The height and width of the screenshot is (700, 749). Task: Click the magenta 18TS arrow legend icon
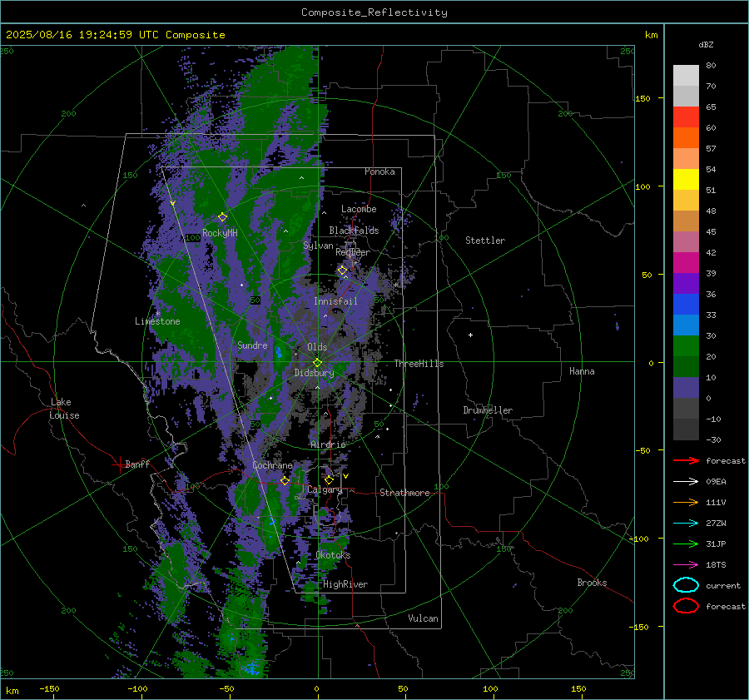(686, 565)
